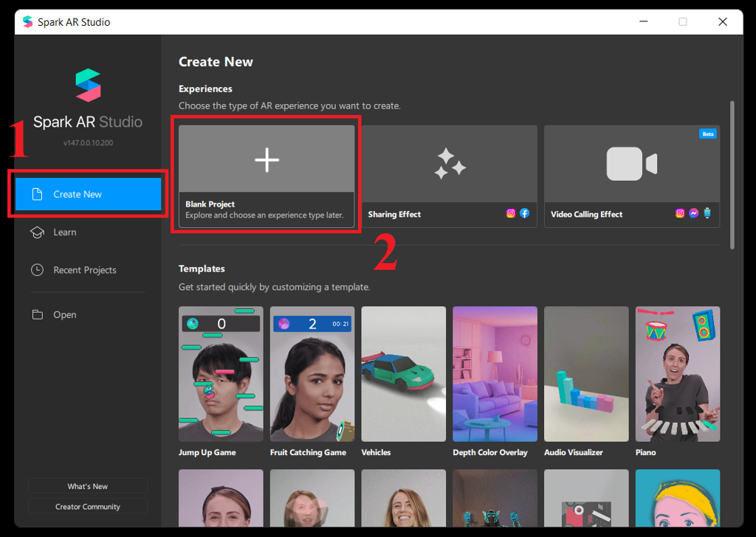Screen dimensions: 756x537
Task: Close the Spark AR Studio window
Action: [722, 21]
